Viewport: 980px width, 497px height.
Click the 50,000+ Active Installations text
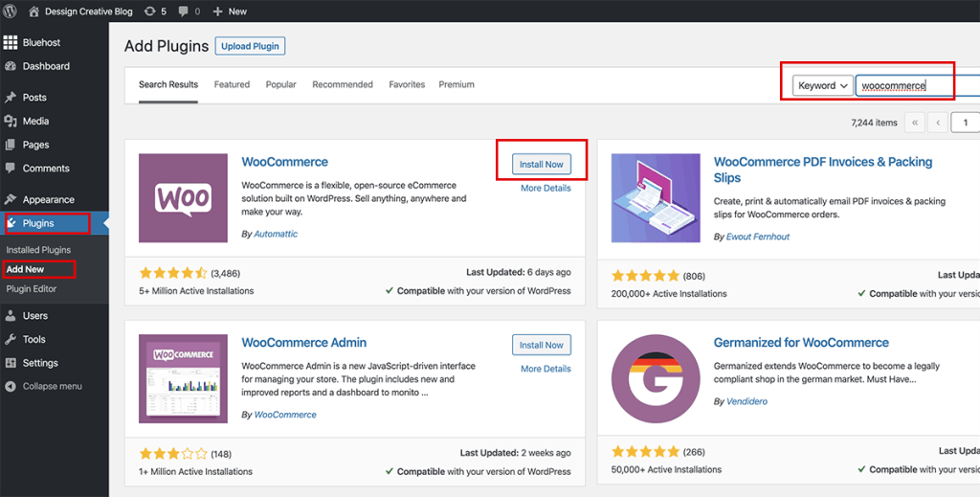666,469
